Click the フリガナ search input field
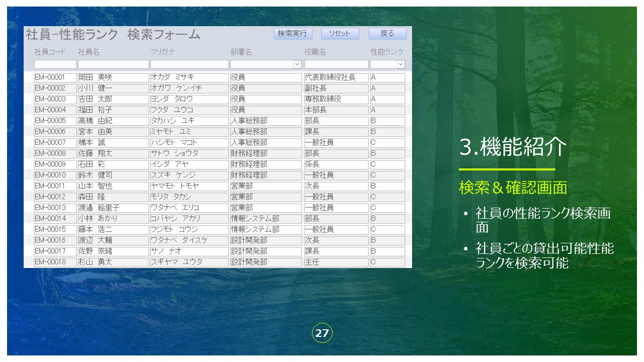 (x=189, y=64)
